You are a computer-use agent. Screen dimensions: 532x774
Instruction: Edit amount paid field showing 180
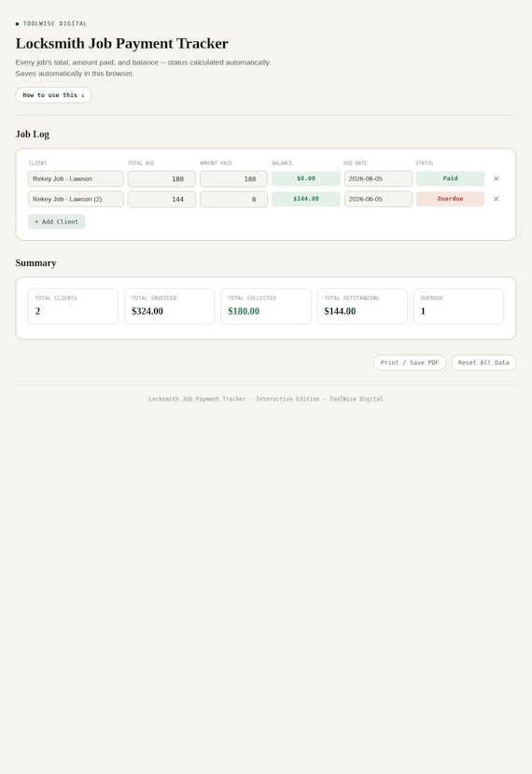[x=233, y=178]
